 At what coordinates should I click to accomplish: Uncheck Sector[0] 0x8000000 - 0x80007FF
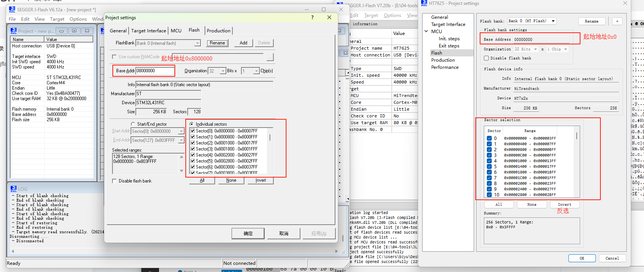(193, 131)
